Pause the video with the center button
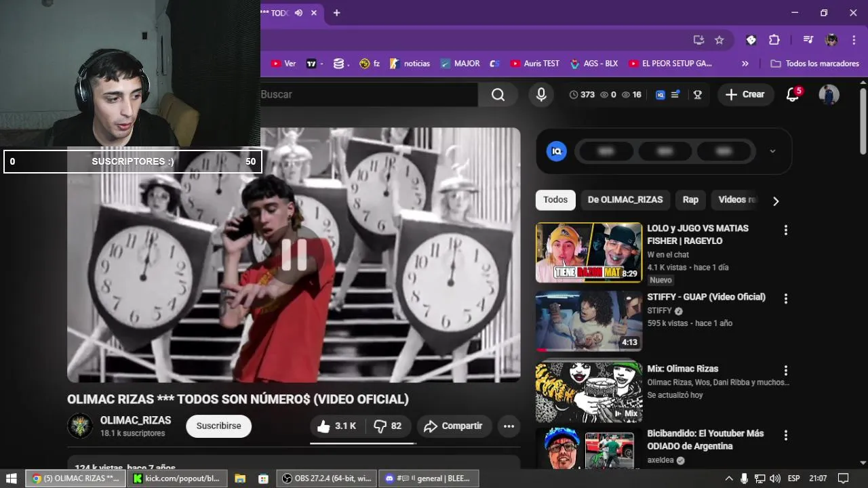This screenshot has height=488, width=868. [294, 255]
